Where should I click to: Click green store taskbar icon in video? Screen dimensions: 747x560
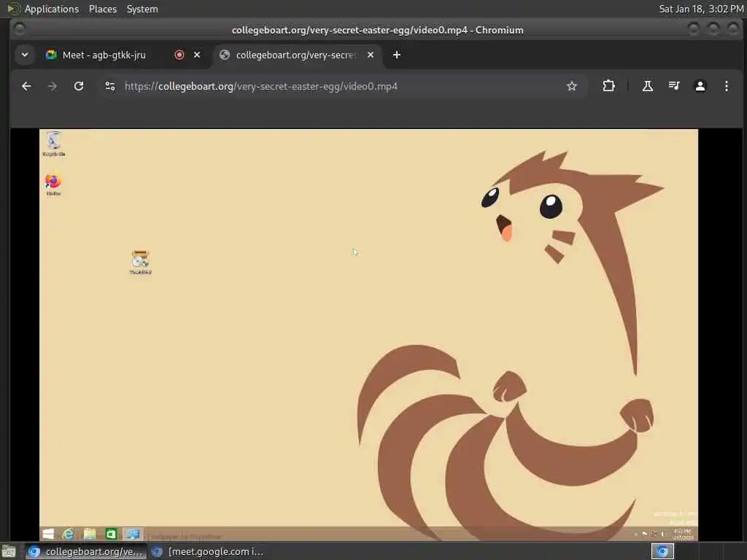coord(111,534)
